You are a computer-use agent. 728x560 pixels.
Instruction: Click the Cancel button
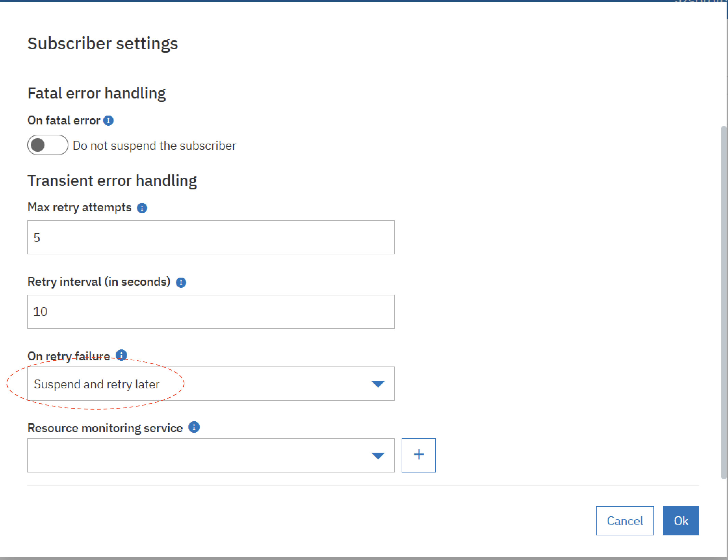pyautogui.click(x=624, y=520)
